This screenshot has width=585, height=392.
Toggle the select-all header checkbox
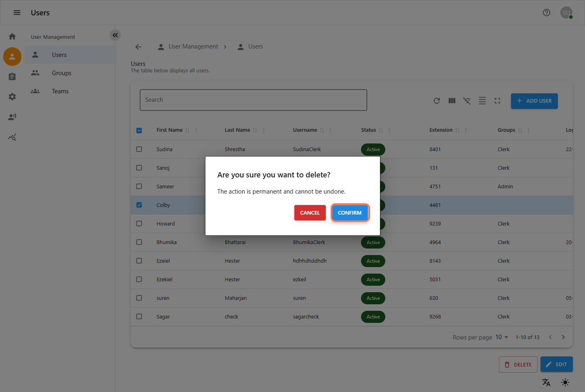(139, 130)
